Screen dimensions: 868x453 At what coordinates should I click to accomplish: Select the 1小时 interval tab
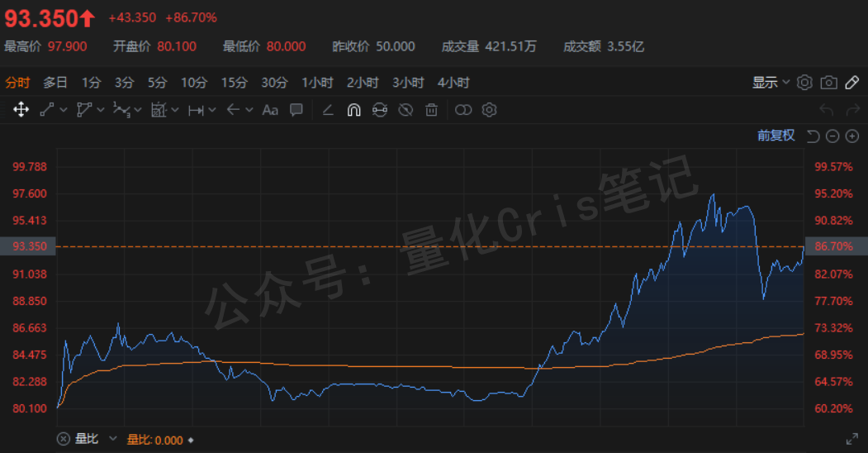pyautogui.click(x=317, y=83)
